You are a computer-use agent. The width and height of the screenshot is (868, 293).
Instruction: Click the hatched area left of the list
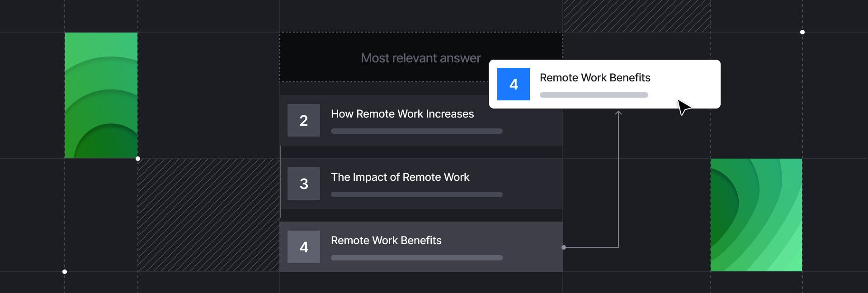tap(208, 215)
